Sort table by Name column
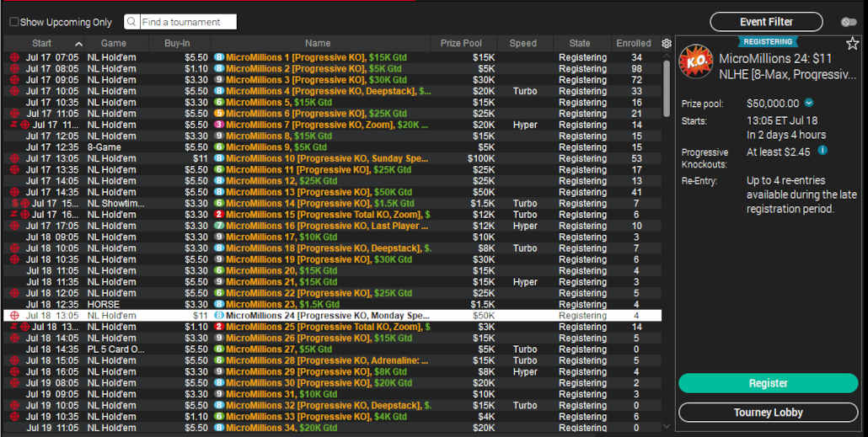Image resolution: width=868 pixels, height=437 pixels. [318, 43]
